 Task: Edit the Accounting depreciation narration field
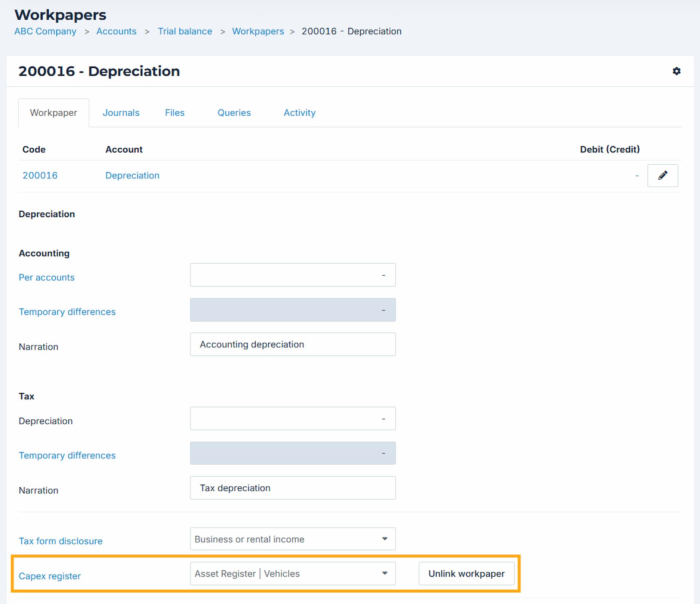click(x=292, y=344)
